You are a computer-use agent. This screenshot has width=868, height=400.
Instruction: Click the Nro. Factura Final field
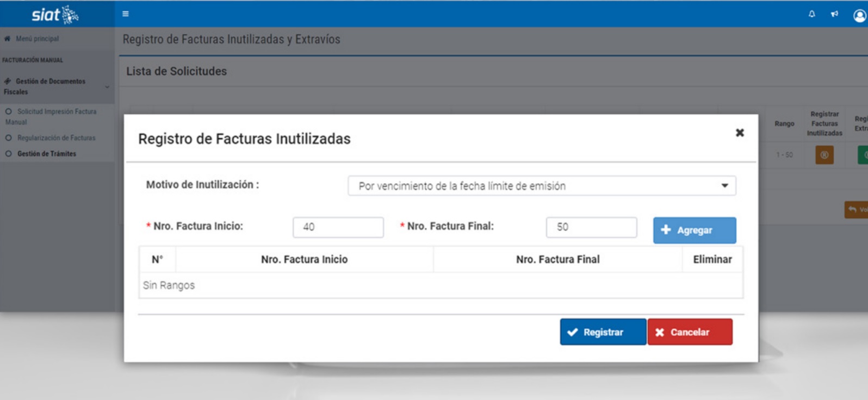591,227
